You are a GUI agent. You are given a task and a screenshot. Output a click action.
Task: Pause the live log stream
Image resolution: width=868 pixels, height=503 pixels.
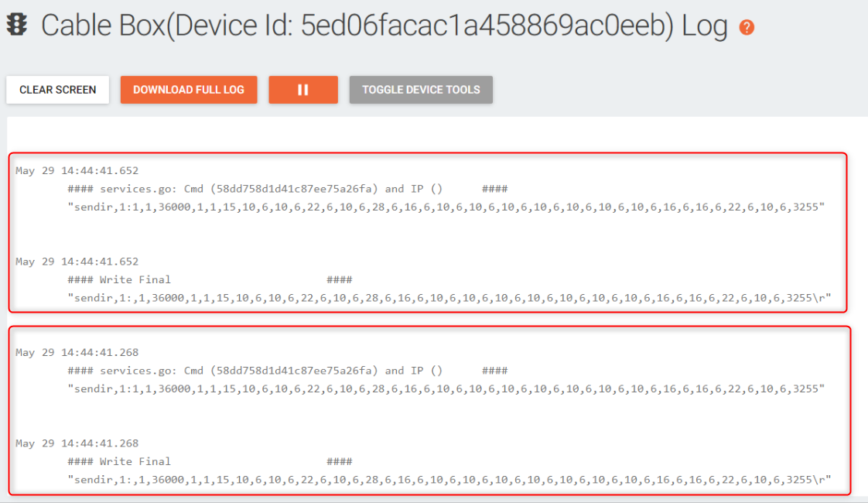click(x=303, y=90)
